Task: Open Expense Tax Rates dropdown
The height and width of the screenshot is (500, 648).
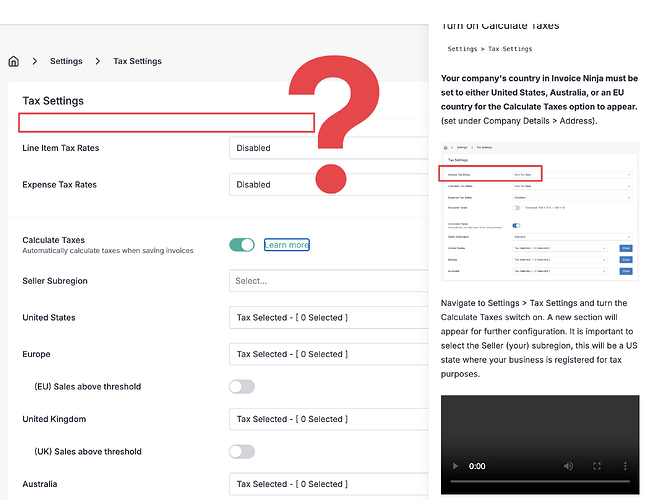Action: (329, 185)
